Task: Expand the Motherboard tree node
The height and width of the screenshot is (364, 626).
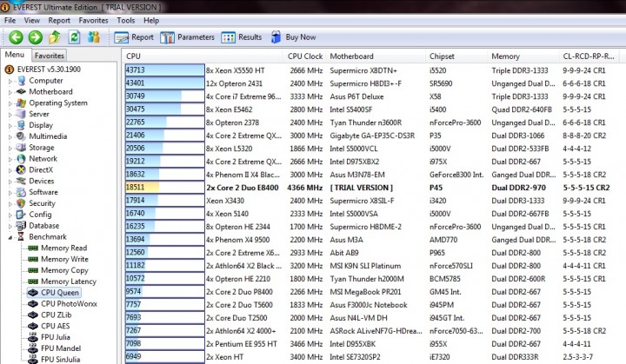Action: pyautogui.click(x=10, y=92)
